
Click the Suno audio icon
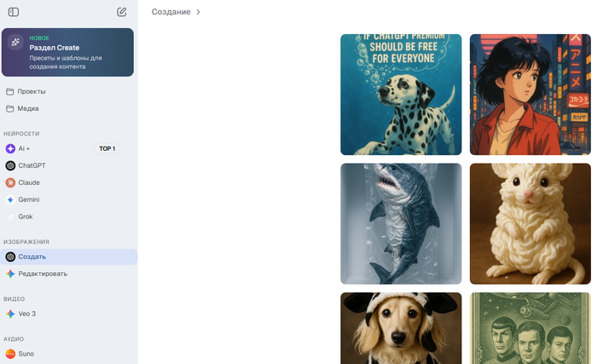pyautogui.click(x=10, y=353)
